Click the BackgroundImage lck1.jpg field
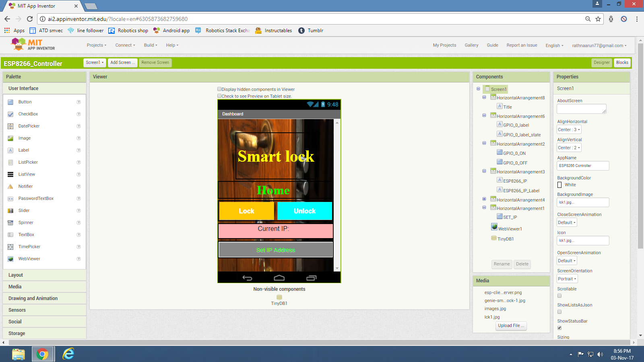644x362 pixels. click(583, 202)
